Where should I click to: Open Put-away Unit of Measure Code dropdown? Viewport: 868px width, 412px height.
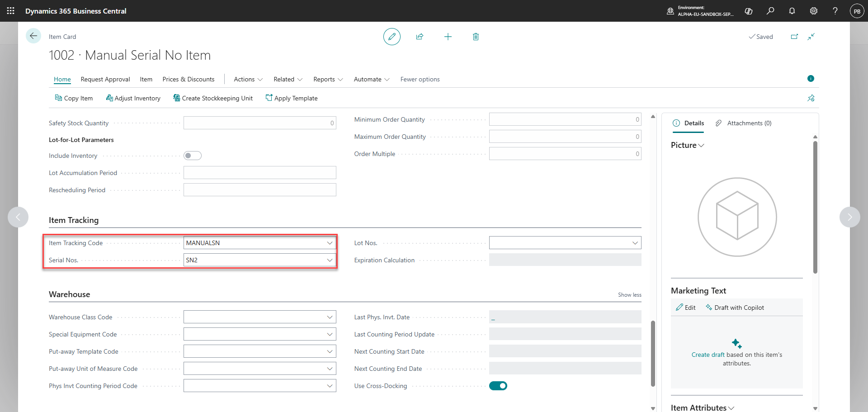click(x=330, y=369)
